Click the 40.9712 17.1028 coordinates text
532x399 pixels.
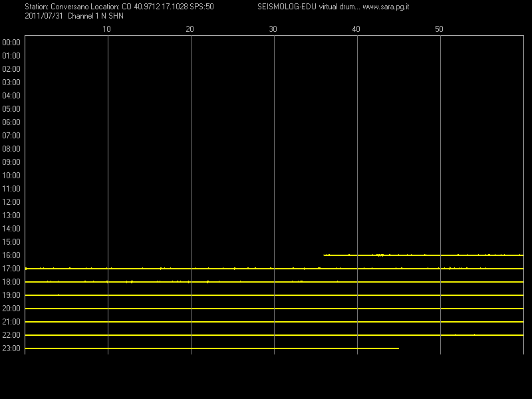click(160, 7)
